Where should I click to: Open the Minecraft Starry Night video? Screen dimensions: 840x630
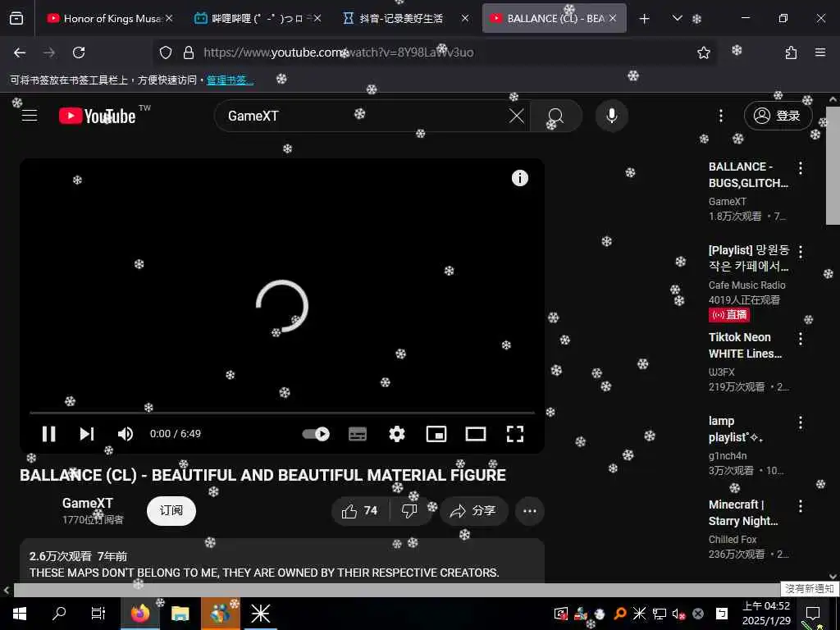pyautogui.click(x=743, y=513)
